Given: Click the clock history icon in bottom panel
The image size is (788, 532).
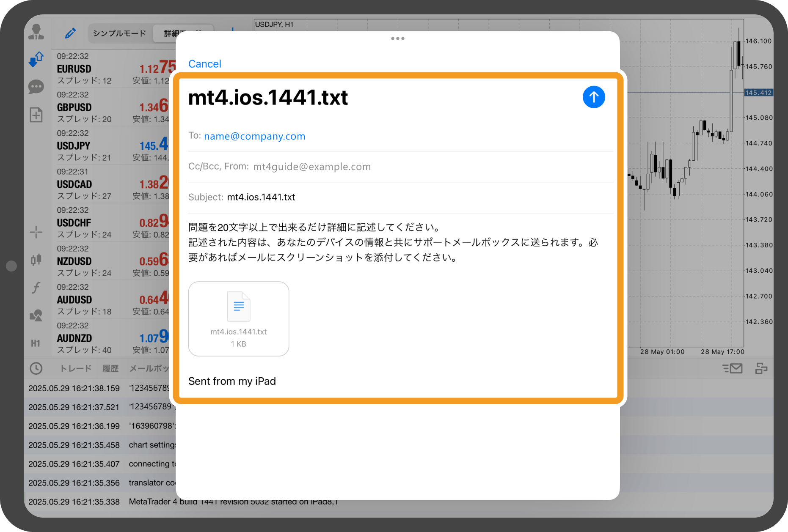Looking at the screenshot, I should coord(36,368).
